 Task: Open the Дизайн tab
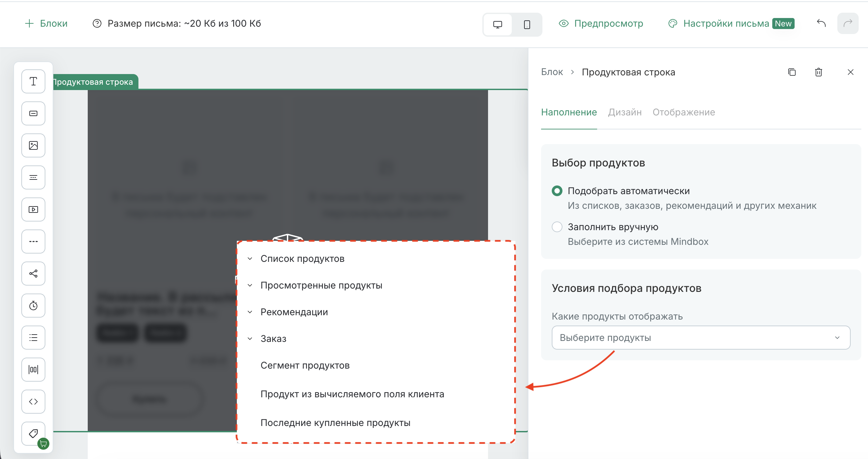tap(625, 112)
